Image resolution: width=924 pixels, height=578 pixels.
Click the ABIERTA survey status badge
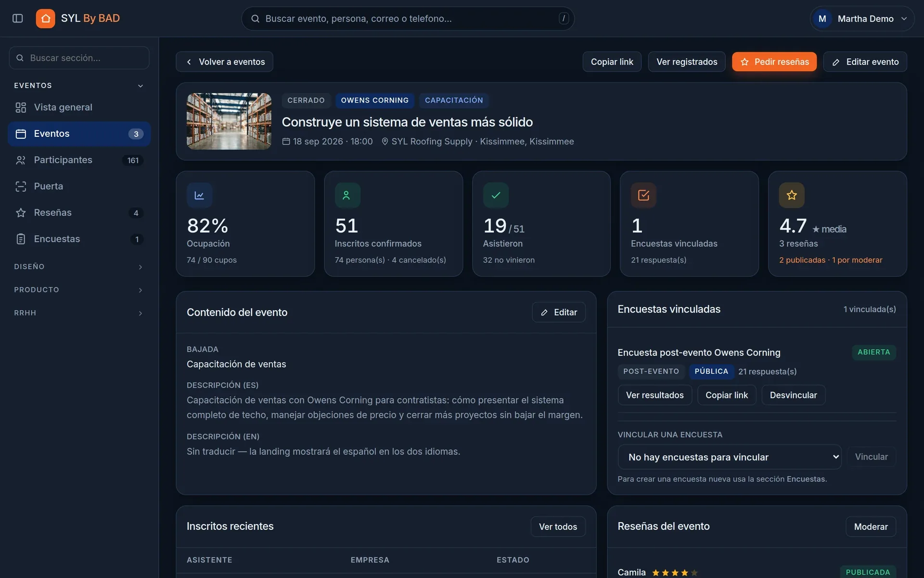873,352
